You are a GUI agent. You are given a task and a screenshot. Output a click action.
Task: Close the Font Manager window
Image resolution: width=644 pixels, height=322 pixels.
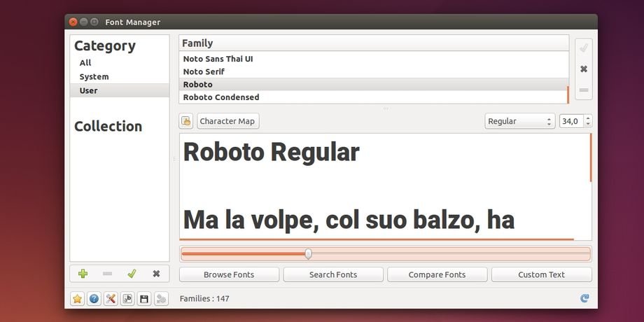[x=73, y=22]
